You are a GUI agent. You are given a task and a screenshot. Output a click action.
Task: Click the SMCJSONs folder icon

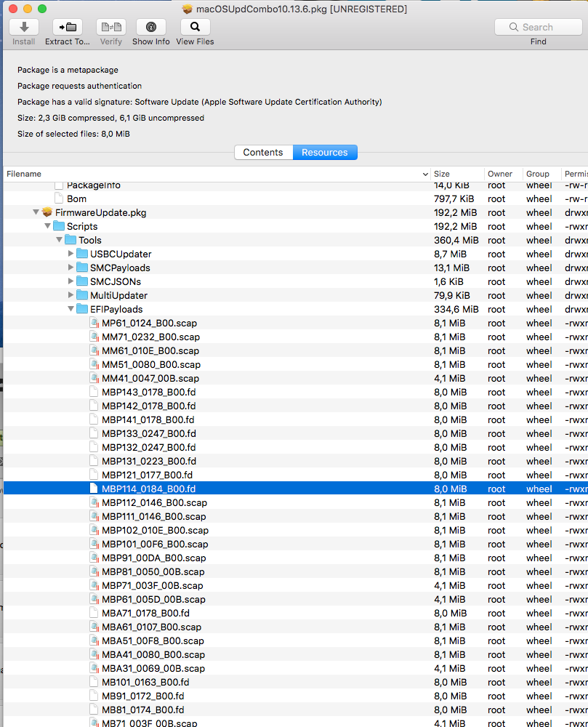pyautogui.click(x=82, y=281)
